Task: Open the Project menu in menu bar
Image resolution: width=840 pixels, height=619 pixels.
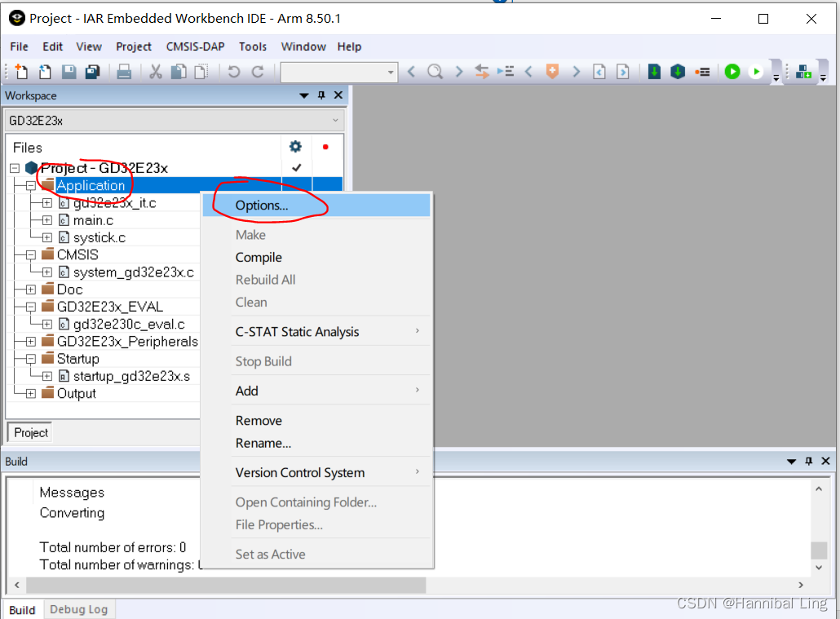Action: pyautogui.click(x=134, y=46)
